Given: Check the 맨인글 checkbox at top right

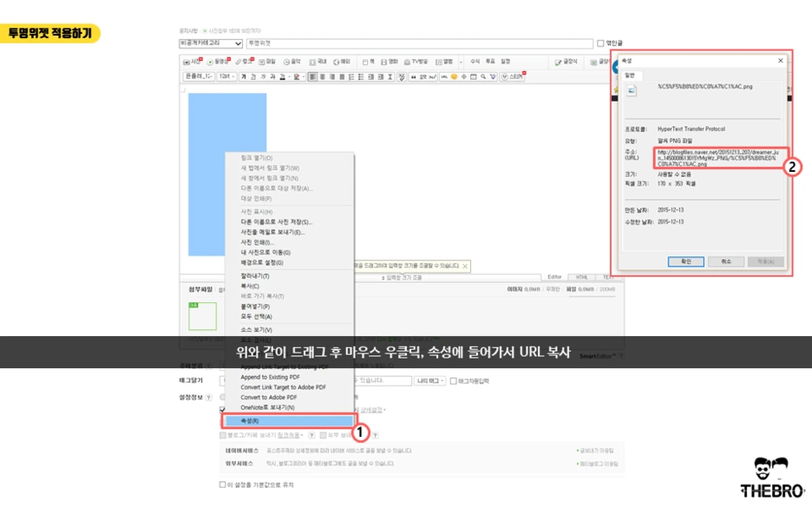Looking at the screenshot, I should 599,43.
